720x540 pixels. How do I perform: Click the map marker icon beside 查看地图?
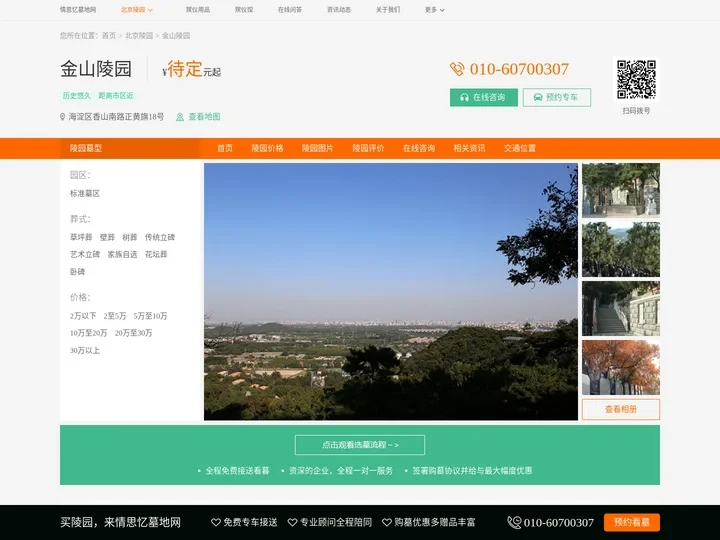coord(180,117)
